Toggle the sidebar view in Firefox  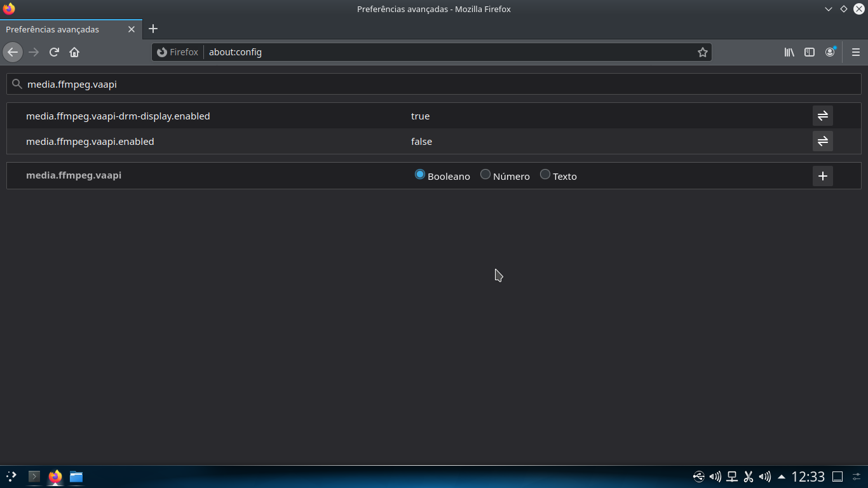click(x=810, y=52)
